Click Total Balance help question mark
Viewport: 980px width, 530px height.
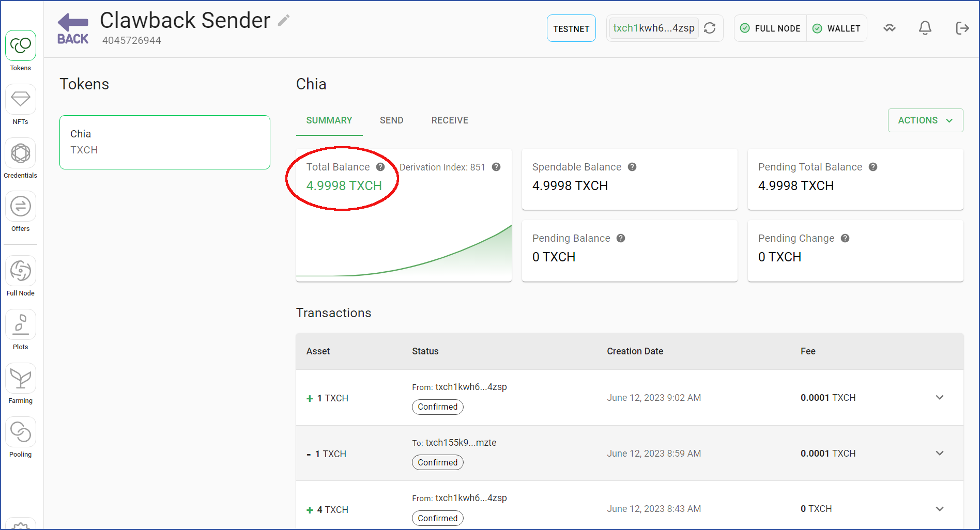pos(380,167)
